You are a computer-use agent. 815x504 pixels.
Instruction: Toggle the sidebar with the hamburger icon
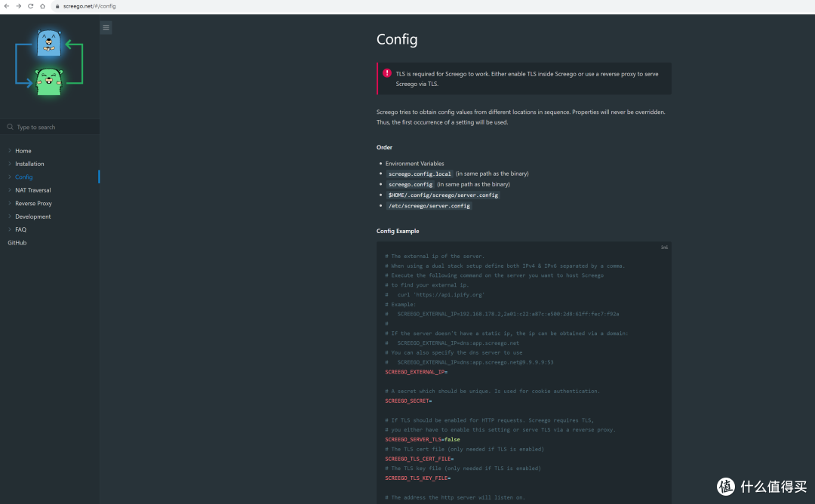(106, 28)
